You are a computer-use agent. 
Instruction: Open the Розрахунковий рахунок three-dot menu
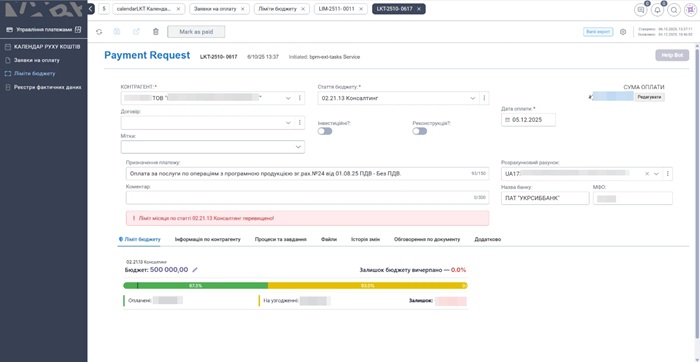click(x=667, y=174)
